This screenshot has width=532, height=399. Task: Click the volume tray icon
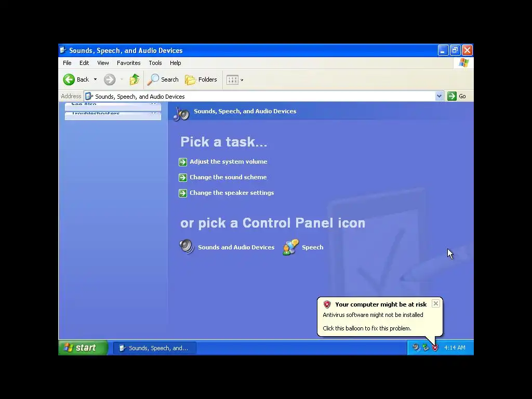coord(416,348)
